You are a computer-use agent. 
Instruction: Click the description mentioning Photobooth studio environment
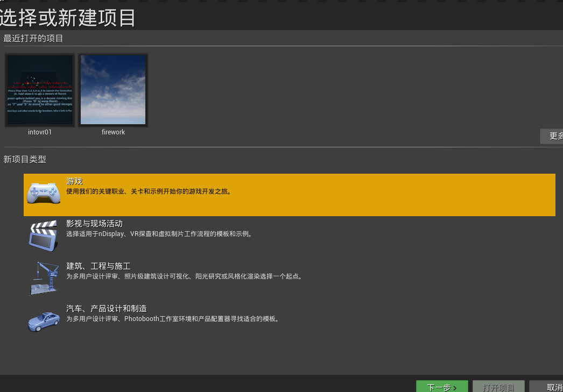[172, 319]
